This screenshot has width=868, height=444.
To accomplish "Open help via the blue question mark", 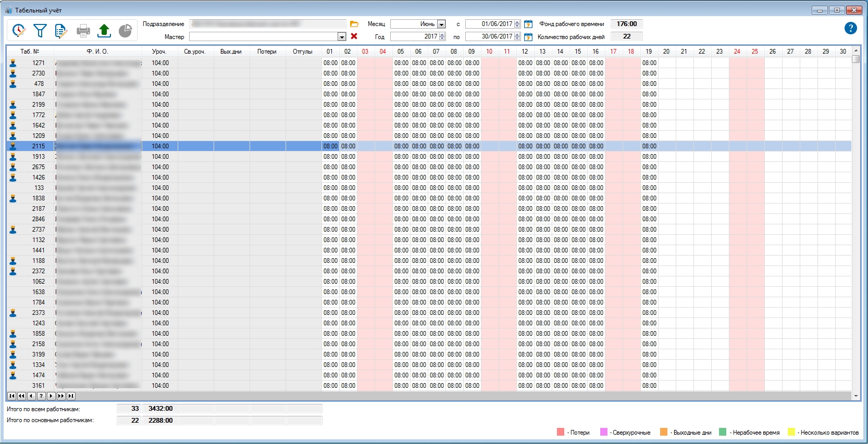I will (x=850, y=29).
